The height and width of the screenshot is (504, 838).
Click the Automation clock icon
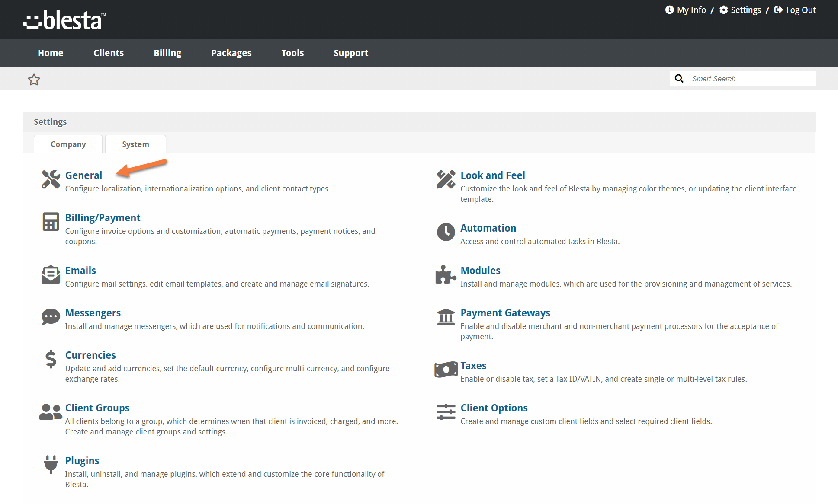[x=446, y=232]
